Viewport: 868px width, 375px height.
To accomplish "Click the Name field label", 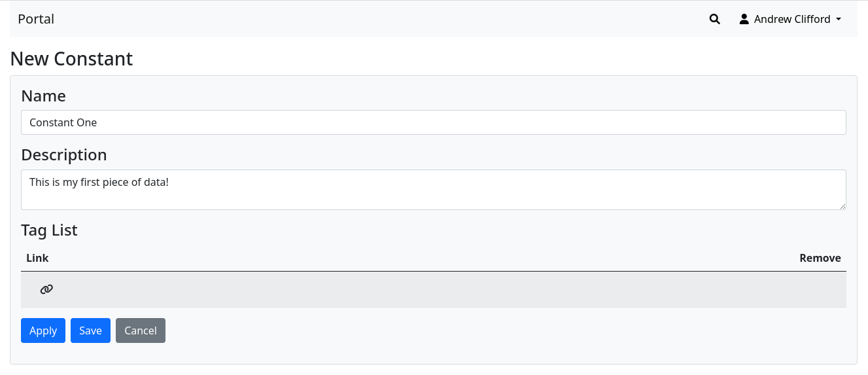I will pyautogui.click(x=43, y=96).
